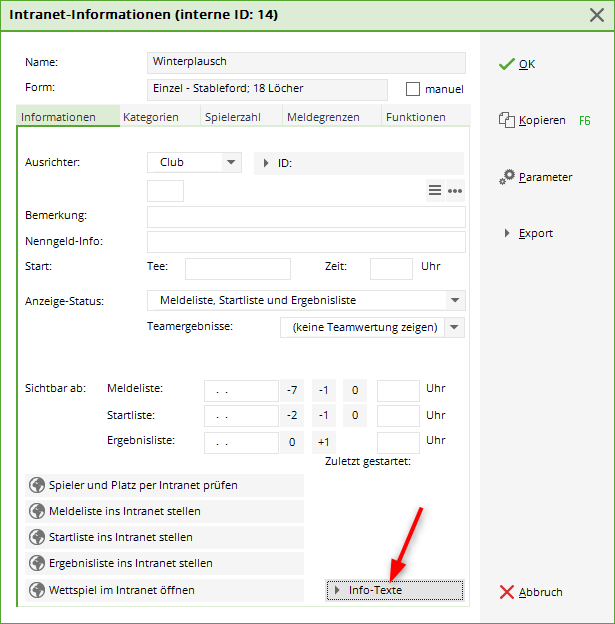Click into the Bemerkung text field
The image size is (615, 624).
306,216
